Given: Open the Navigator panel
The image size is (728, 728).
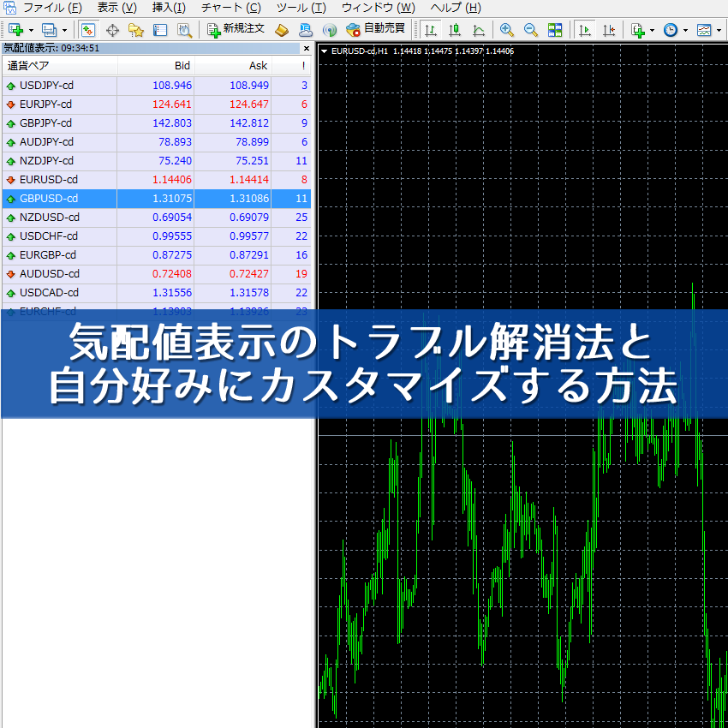Looking at the screenshot, I should click(136, 29).
